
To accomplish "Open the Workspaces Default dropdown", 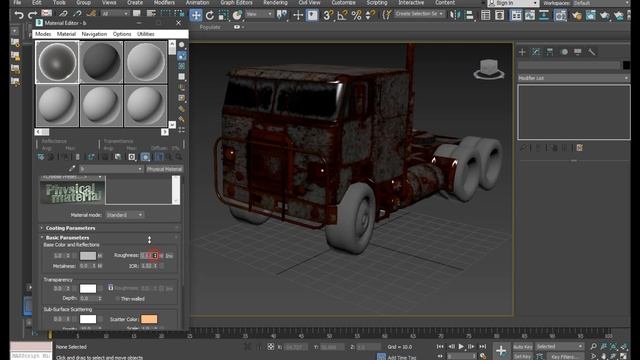I will (599, 3).
